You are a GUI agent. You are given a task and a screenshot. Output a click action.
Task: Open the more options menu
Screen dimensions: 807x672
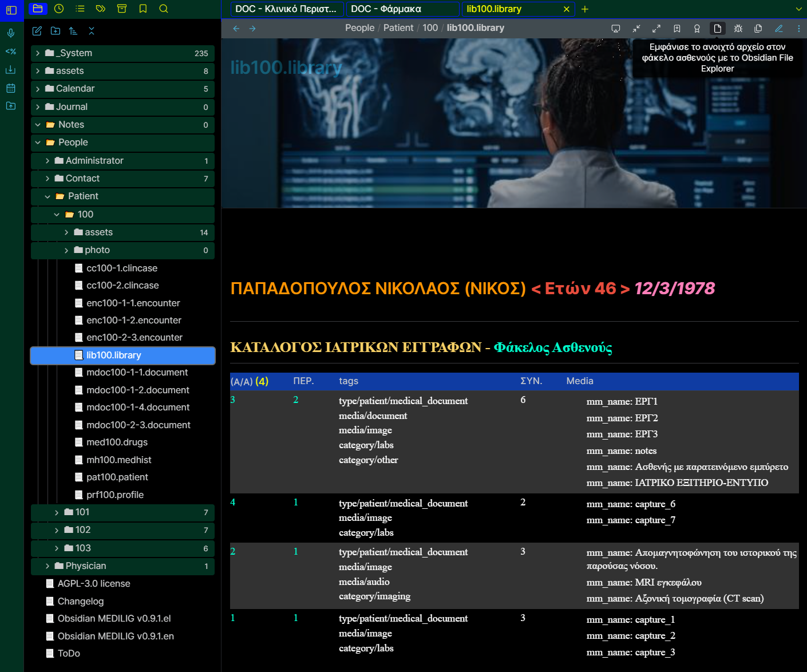pyautogui.click(x=799, y=29)
